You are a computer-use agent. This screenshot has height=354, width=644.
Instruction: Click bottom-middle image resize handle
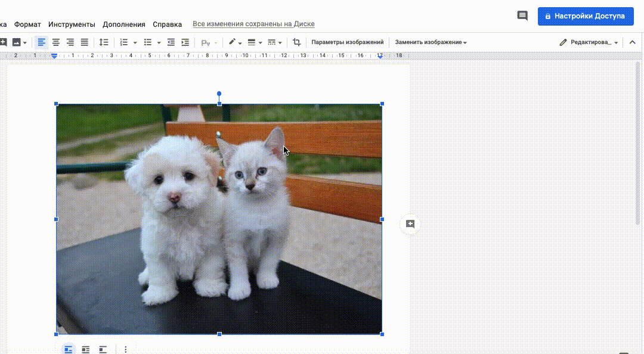pos(219,334)
